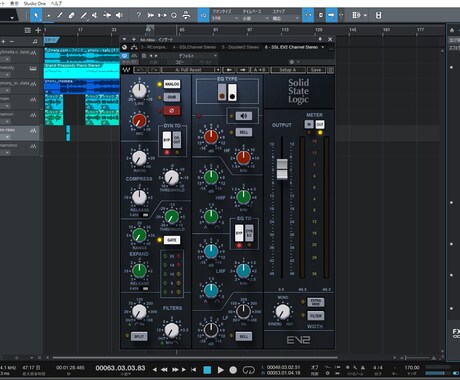The width and height of the screenshot is (460, 380).
Task: Open the Timebase dropdown
Action: (x=255, y=19)
